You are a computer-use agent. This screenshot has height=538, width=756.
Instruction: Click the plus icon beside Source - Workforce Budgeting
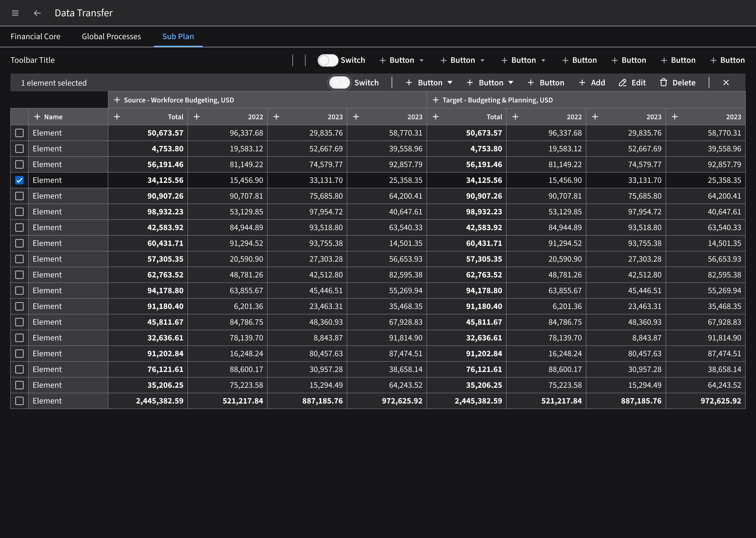click(x=117, y=100)
